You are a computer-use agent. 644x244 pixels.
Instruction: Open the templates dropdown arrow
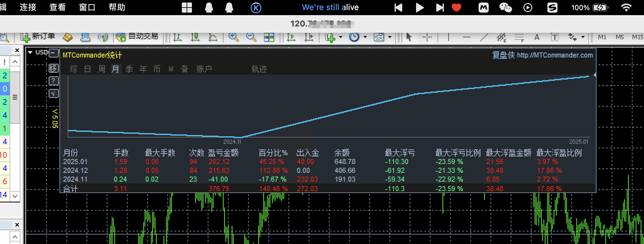click(x=390, y=37)
